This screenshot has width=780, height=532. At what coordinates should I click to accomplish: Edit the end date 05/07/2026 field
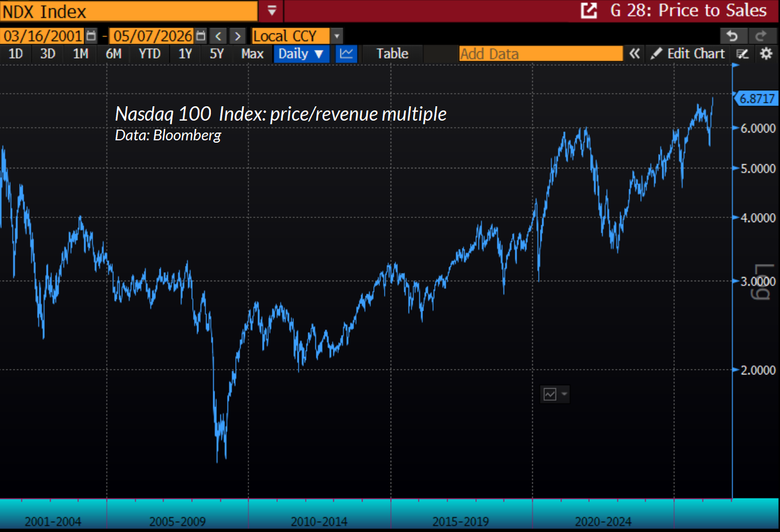coord(152,36)
